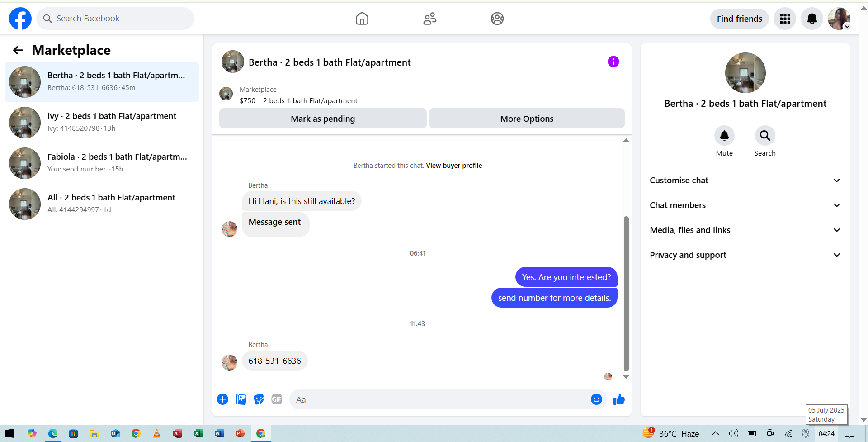Open conversation information purple icon

coord(613,62)
